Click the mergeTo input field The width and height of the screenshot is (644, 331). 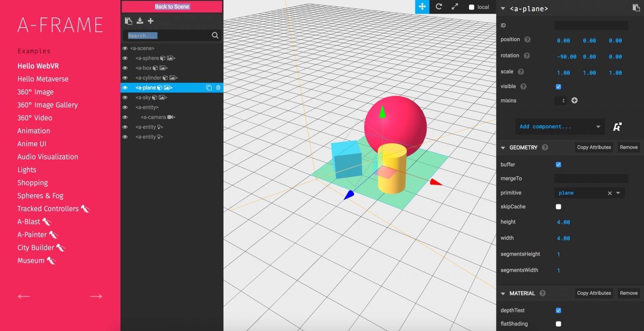pyautogui.click(x=591, y=179)
